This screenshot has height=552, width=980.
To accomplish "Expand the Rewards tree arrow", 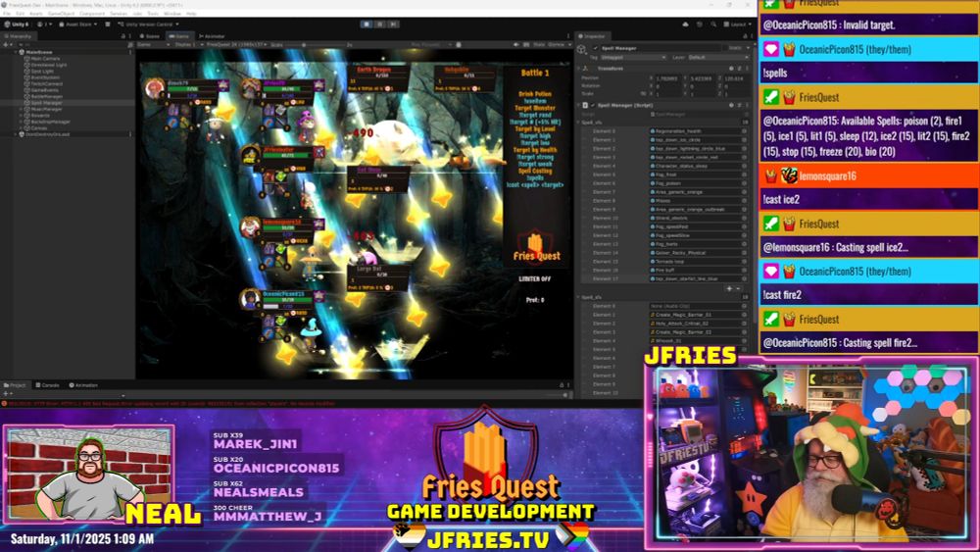I will tap(22, 115).
